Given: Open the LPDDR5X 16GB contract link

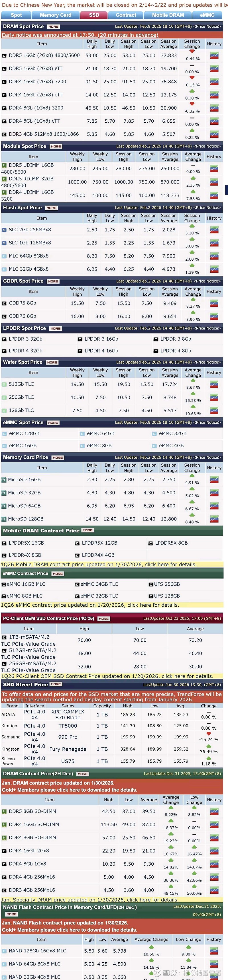Looking at the screenshot, I should (26, 543).
